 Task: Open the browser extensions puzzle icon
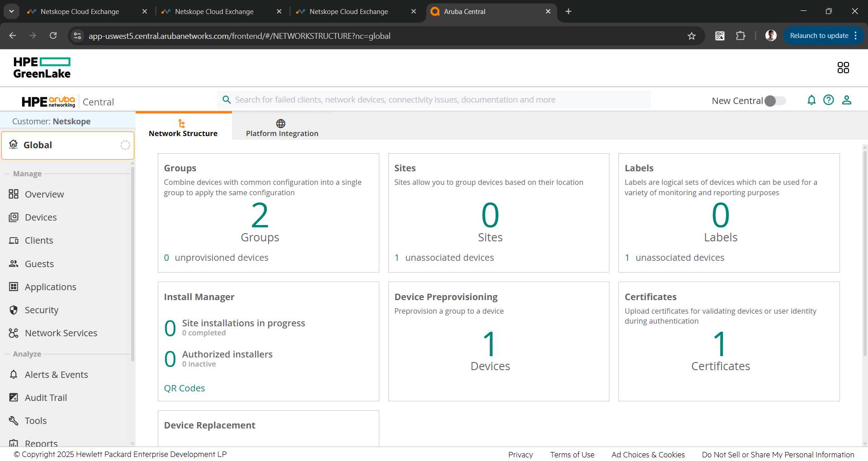point(741,36)
